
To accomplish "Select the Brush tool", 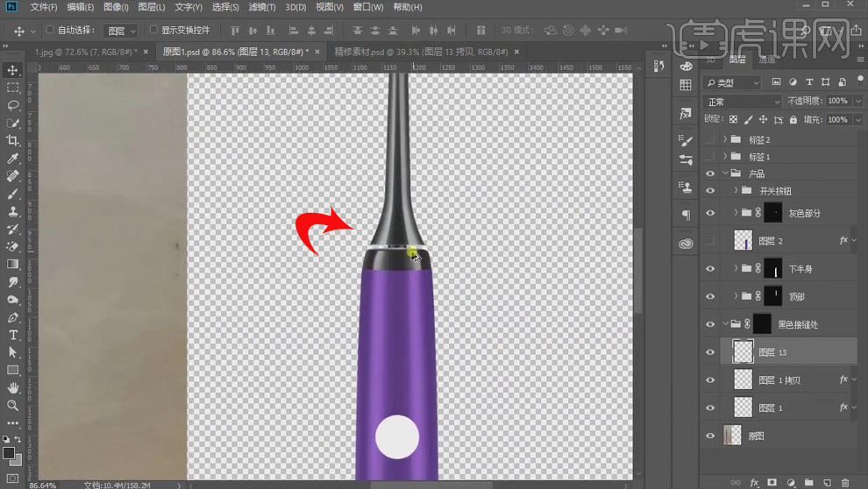I will [13, 194].
